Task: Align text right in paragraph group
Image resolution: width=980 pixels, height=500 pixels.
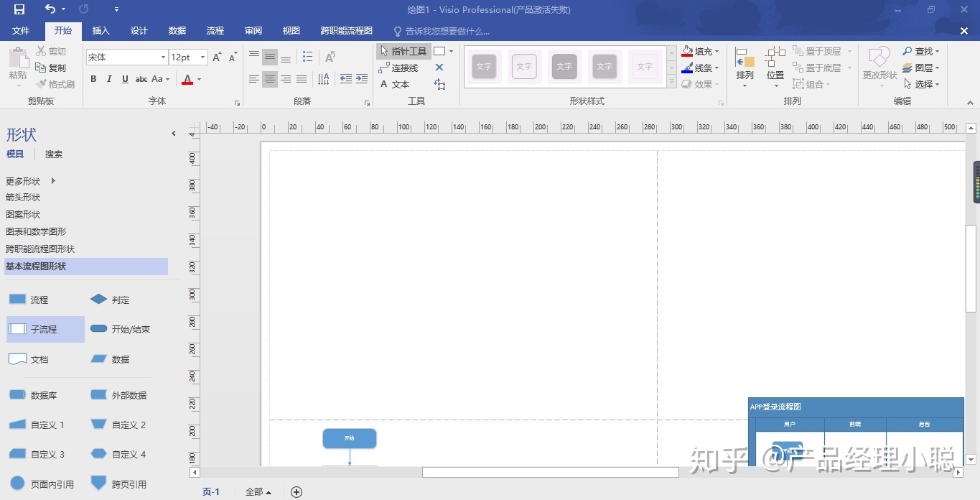Action: (x=286, y=79)
